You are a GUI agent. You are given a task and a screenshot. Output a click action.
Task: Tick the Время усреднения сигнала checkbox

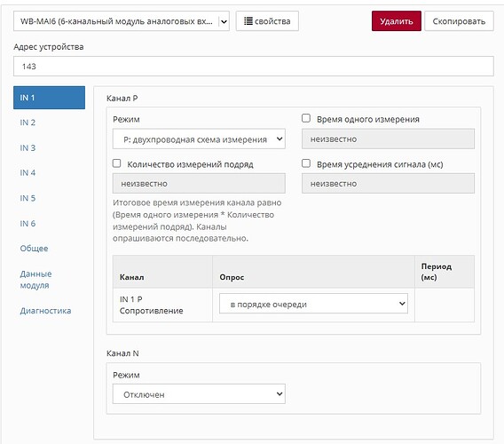(x=306, y=163)
